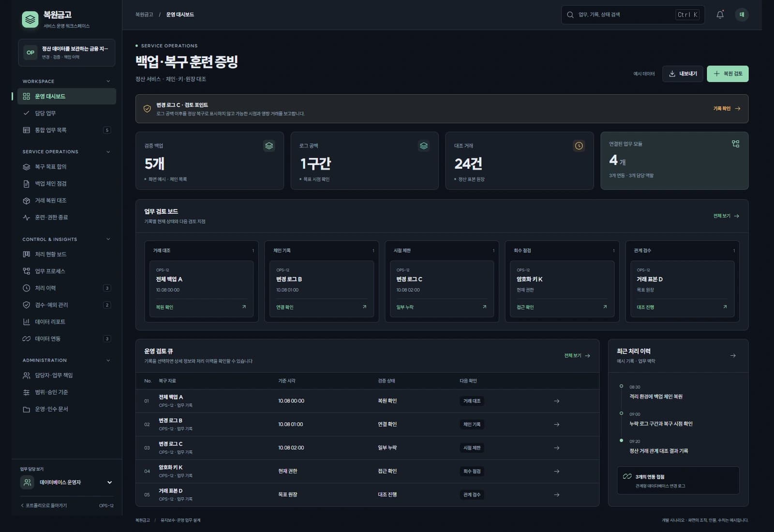The width and height of the screenshot is (774, 532).
Task: Collapse the ADMINISTRATION section
Action: click(x=108, y=360)
